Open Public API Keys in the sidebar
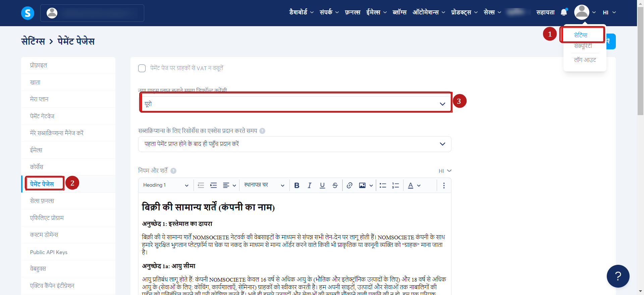Screen dimensions: 644x295 (68, 252)
